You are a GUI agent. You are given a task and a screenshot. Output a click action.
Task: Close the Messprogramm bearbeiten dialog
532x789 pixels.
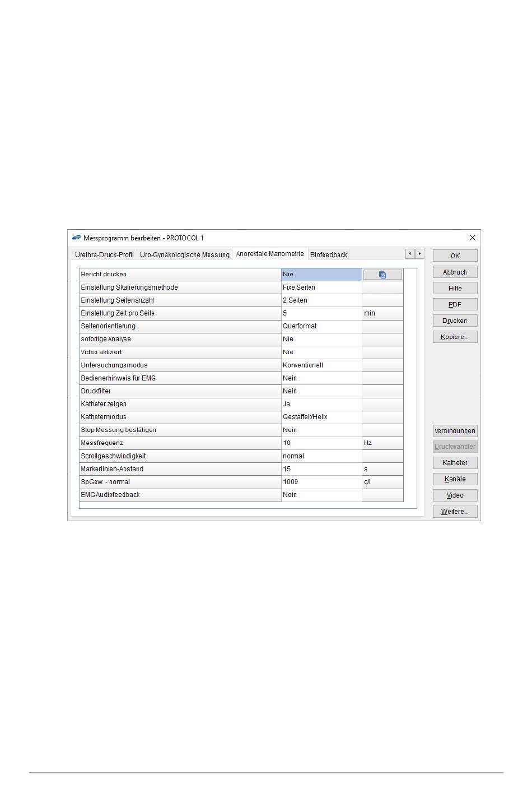472,238
